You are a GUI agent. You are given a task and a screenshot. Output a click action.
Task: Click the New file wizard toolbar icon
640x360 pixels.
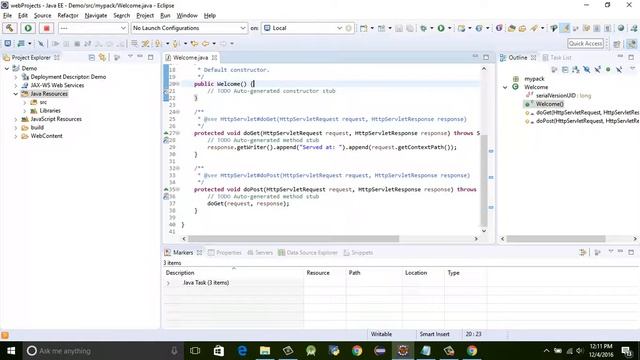(363, 28)
